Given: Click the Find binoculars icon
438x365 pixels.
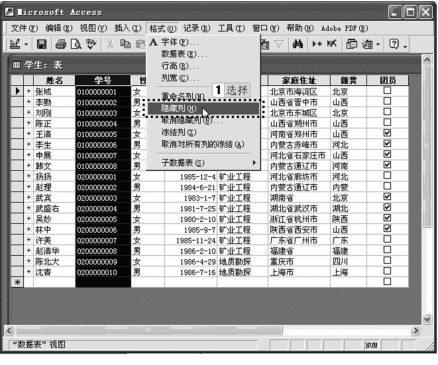Looking at the screenshot, I should pos(298,44).
